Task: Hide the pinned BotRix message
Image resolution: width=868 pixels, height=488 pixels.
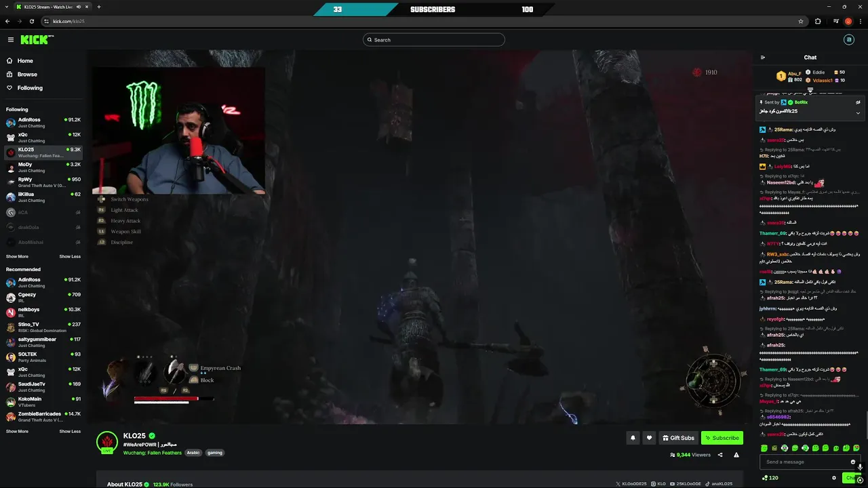Action: pos(858,102)
